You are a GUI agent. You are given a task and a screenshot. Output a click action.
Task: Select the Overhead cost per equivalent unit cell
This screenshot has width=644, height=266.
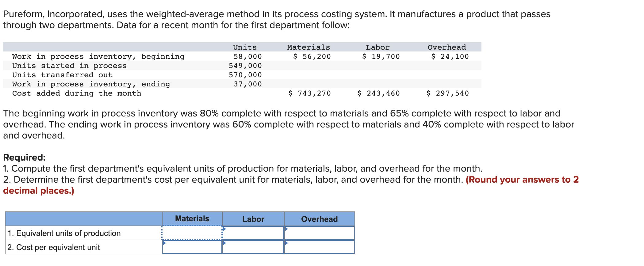[320, 247]
